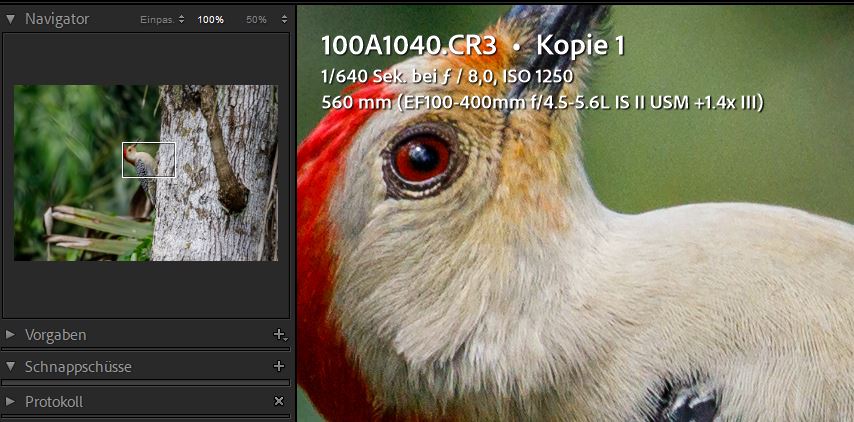Collapse the Navigator panel

pyautogui.click(x=10, y=19)
